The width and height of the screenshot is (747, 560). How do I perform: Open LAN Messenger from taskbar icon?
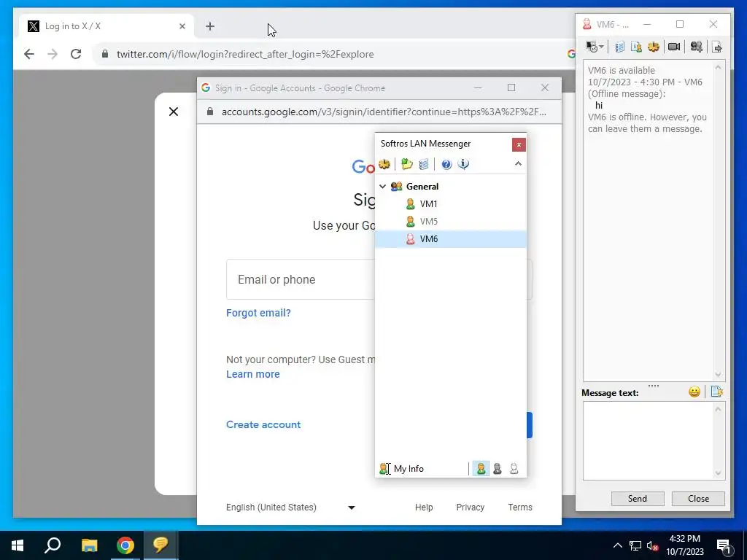tap(160, 545)
